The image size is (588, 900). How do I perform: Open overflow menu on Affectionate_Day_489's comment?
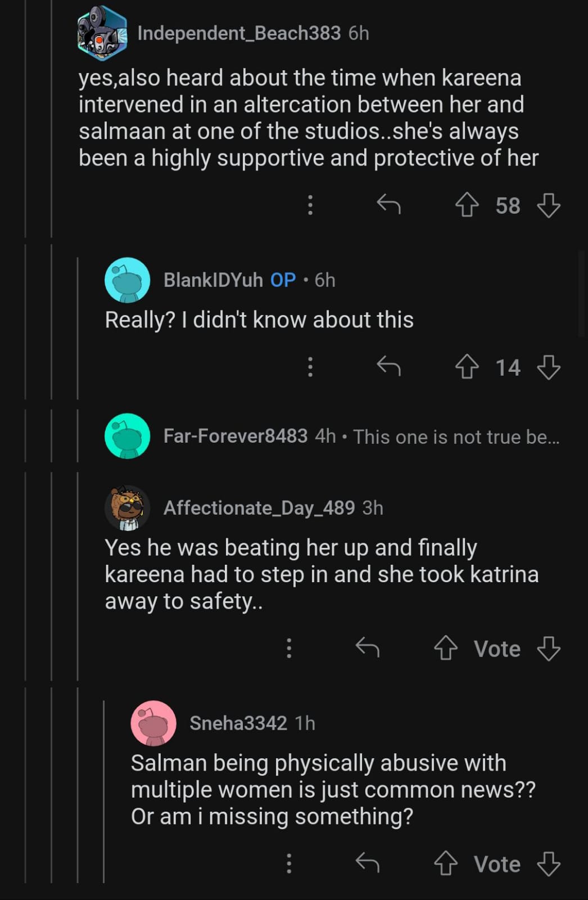pos(289,649)
